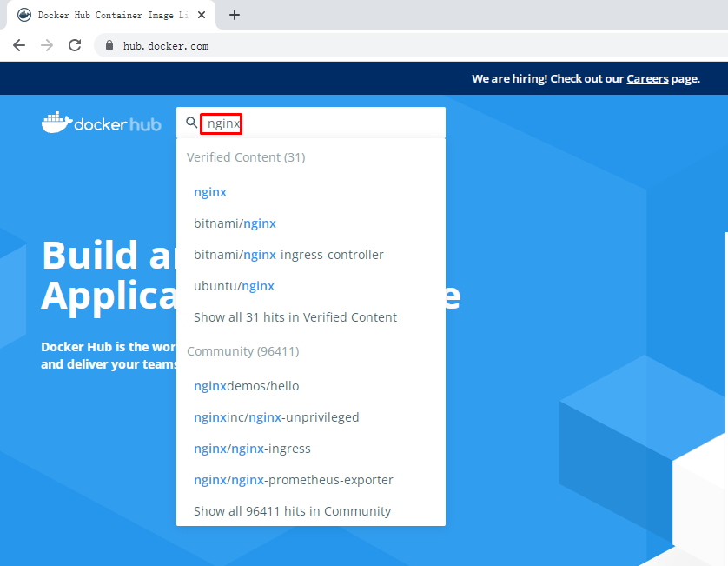Show all 31 hits in Verified Content
The image size is (728, 566).
click(295, 317)
